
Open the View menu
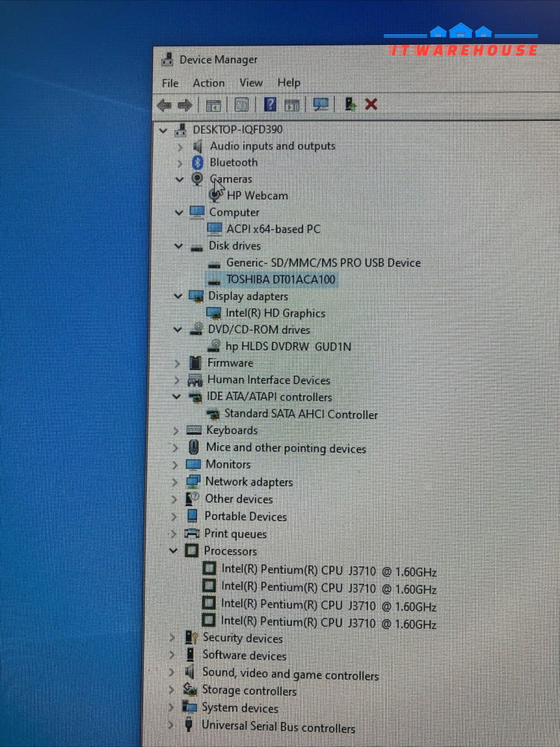click(x=251, y=82)
